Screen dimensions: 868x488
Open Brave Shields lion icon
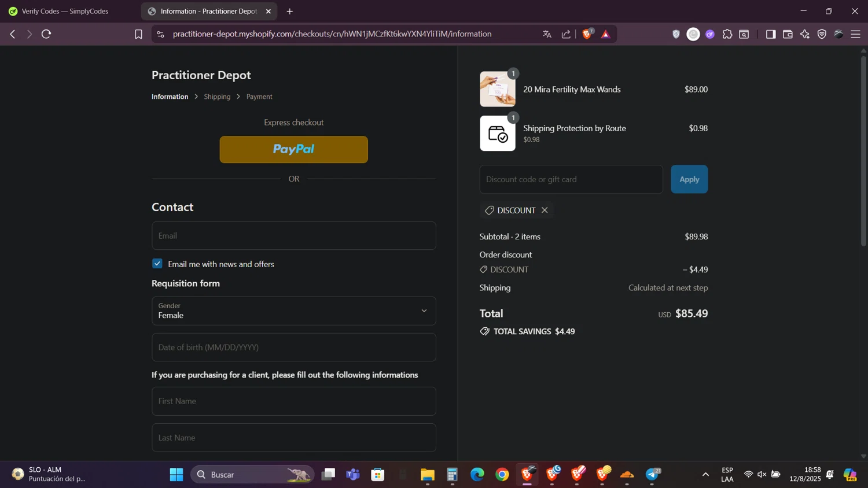coord(587,34)
